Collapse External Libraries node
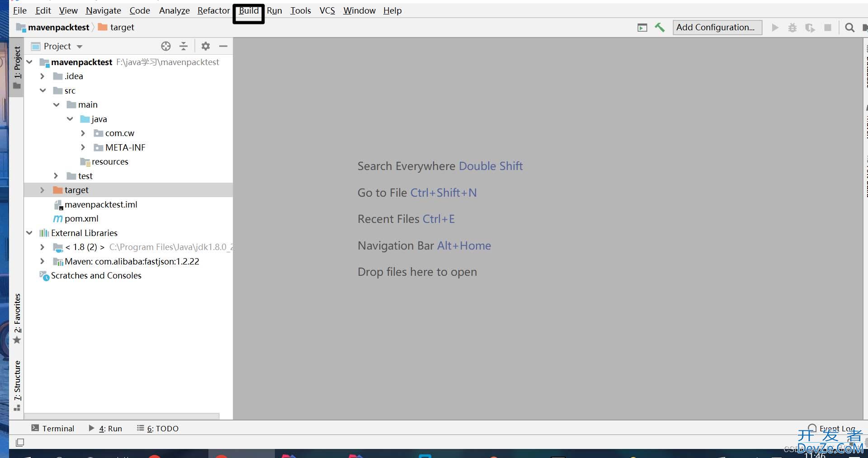The image size is (868, 458). tap(29, 233)
